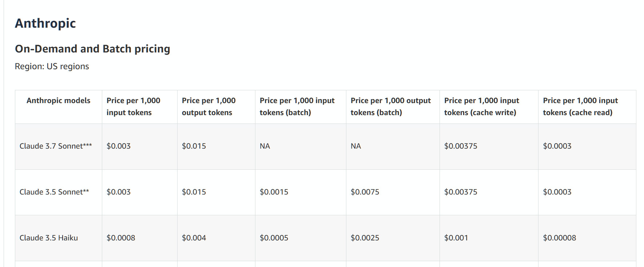Select the Price per 1,000 input tokens header
This screenshot has width=644, height=267.
pos(133,106)
